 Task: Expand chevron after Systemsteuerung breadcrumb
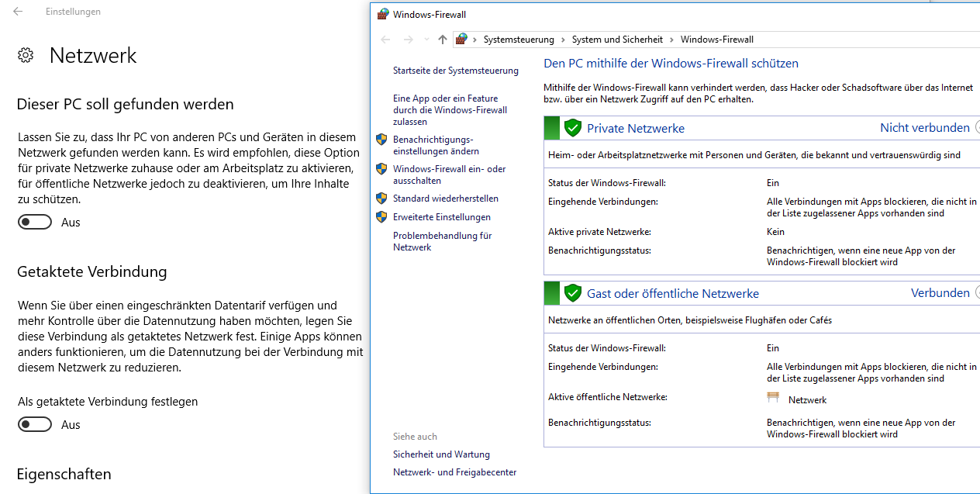click(x=564, y=40)
